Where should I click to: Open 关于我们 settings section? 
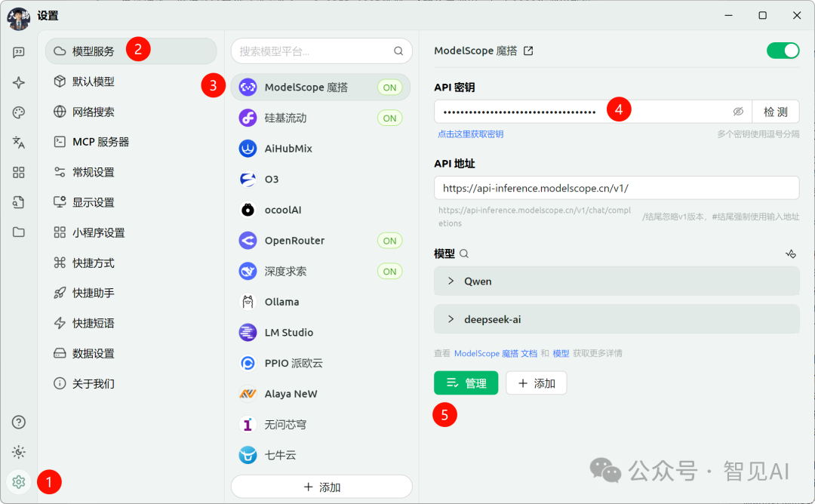point(131,383)
